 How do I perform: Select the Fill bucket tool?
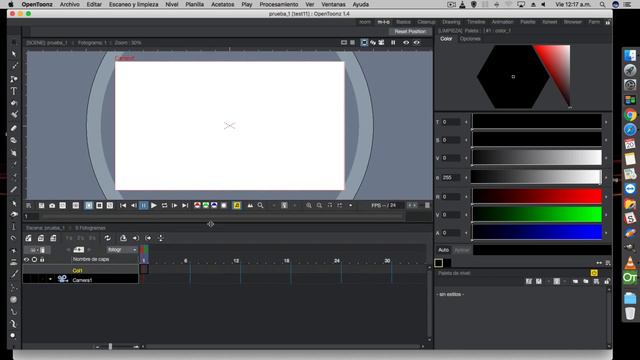click(x=14, y=103)
